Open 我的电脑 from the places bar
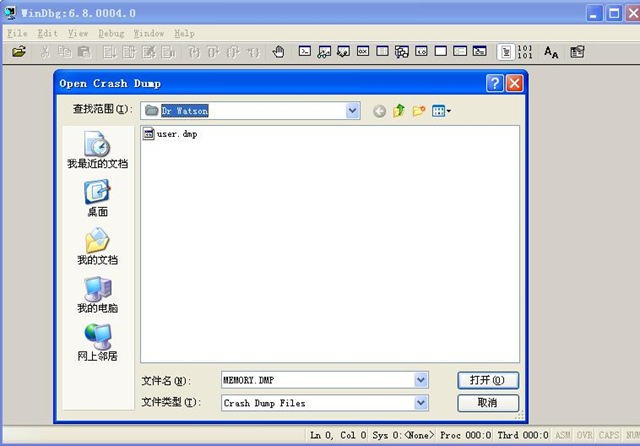 click(97, 296)
